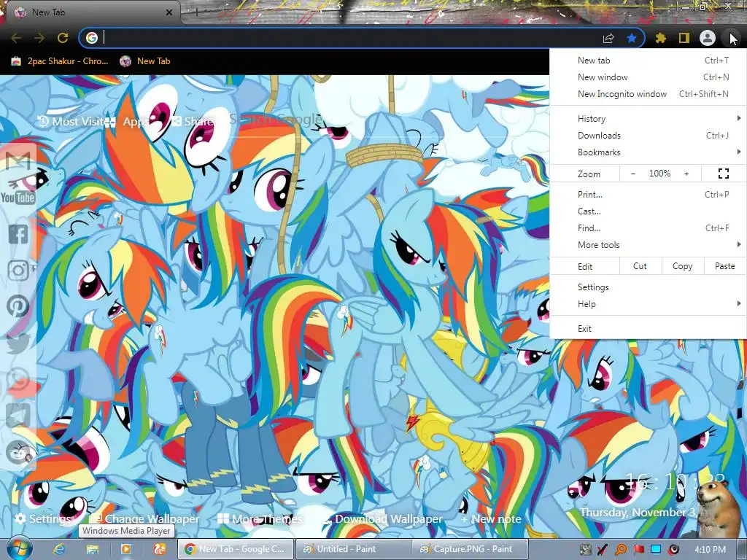The image size is (747, 560).
Task: Open Pinterest from the sidebar icon
Action: [x=18, y=306]
